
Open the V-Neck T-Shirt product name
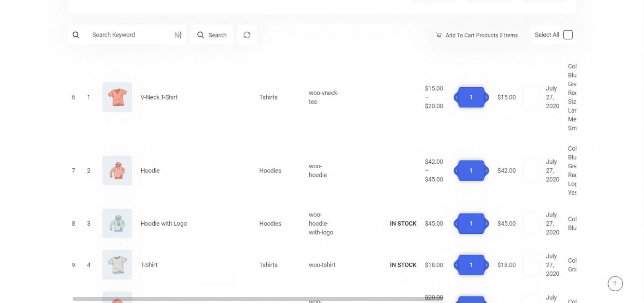click(159, 97)
